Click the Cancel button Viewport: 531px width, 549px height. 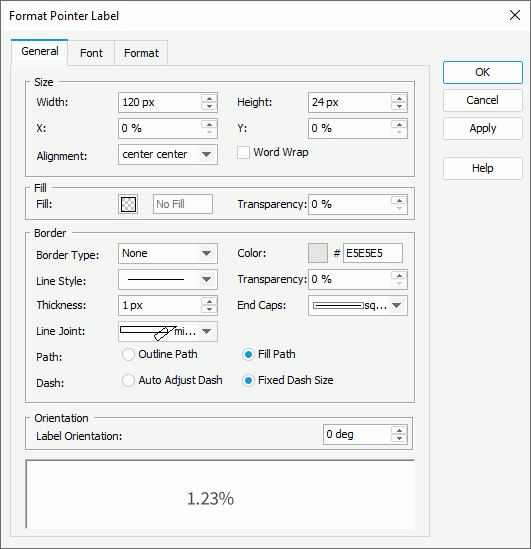(483, 100)
